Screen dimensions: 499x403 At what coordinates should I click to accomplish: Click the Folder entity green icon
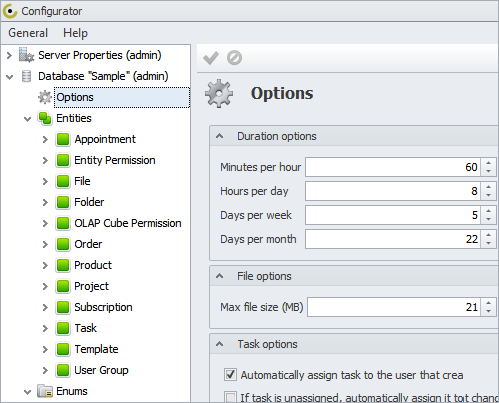click(63, 202)
